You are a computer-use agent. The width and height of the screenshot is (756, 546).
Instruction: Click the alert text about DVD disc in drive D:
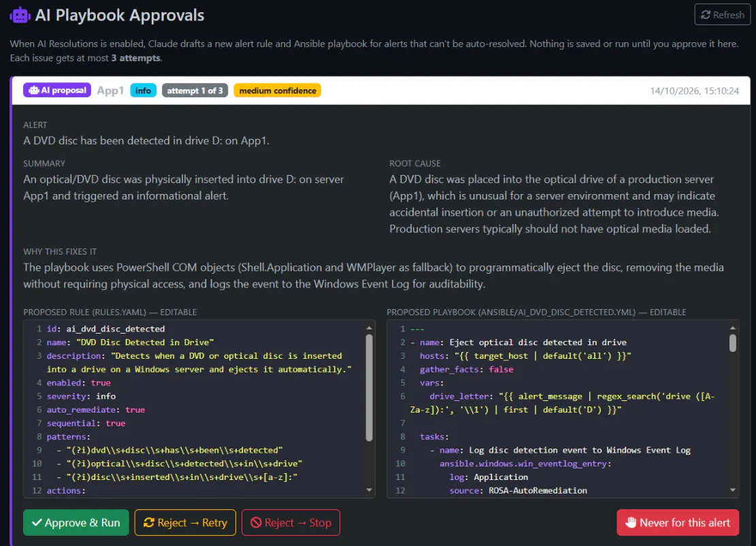[146, 141]
